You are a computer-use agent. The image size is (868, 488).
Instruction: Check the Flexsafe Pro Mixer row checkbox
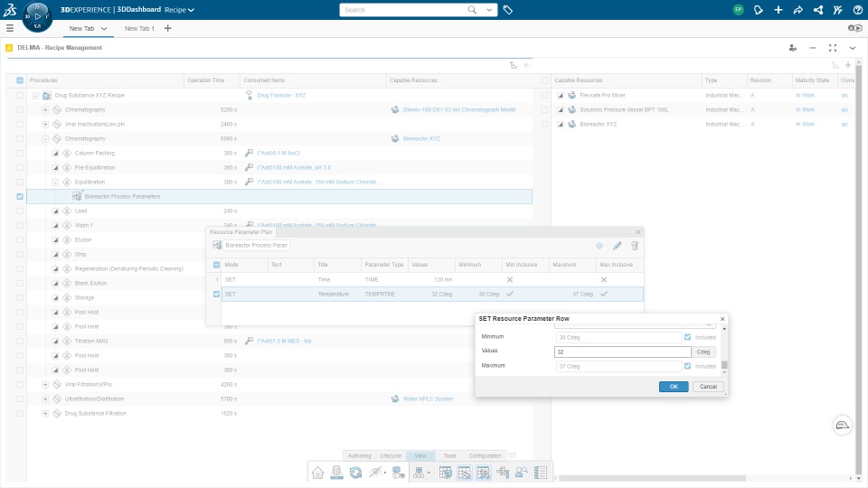544,95
